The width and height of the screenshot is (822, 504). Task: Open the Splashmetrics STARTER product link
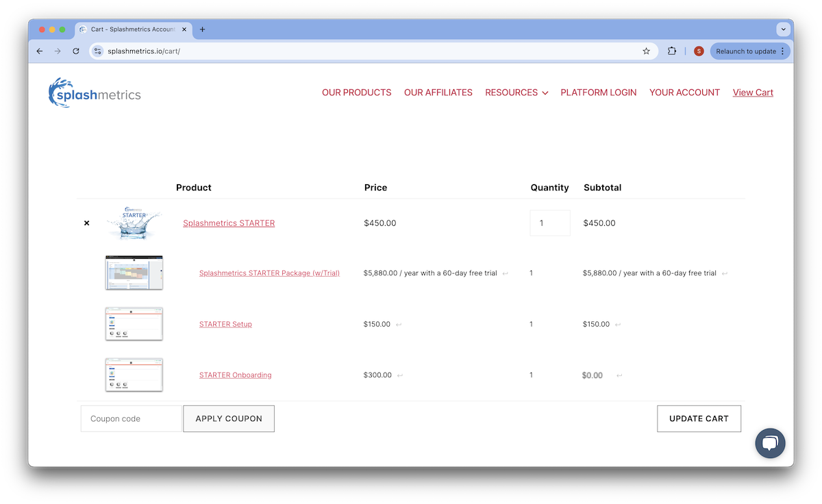(x=229, y=223)
